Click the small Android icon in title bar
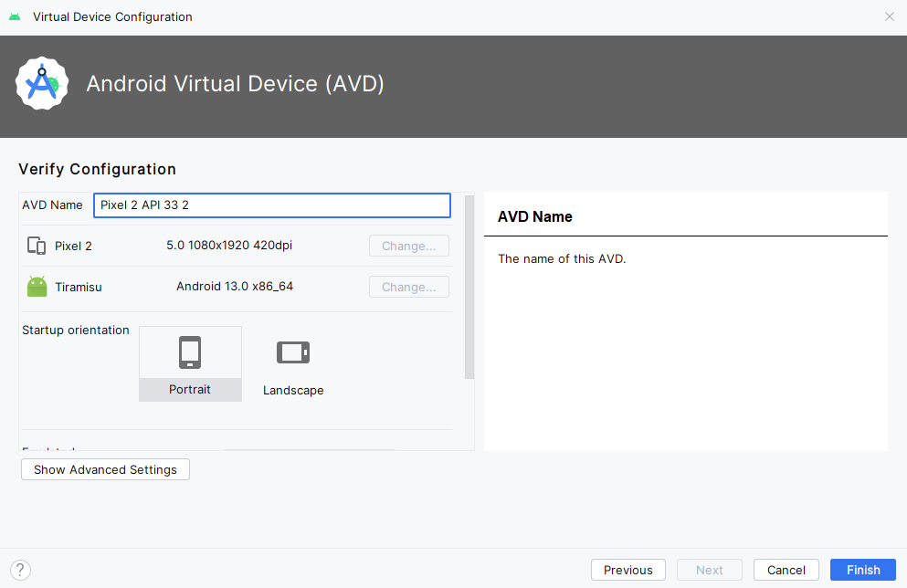The width and height of the screenshot is (907, 588). [15, 16]
